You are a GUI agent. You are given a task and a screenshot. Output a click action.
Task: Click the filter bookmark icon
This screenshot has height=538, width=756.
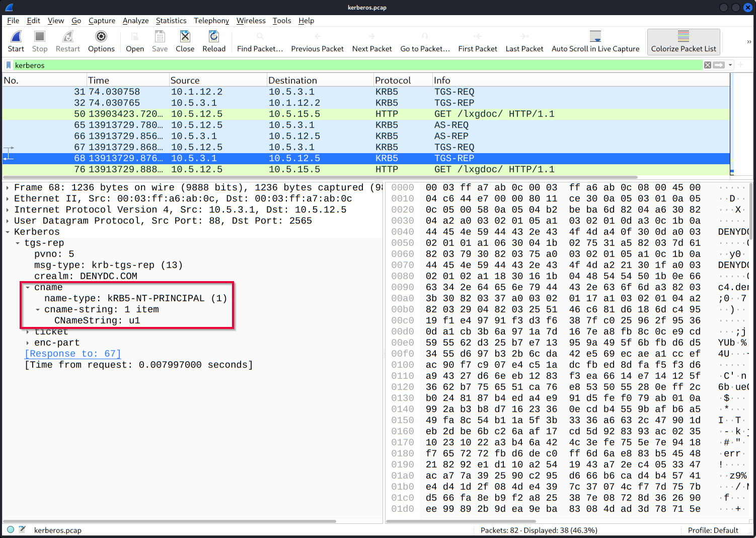pyautogui.click(x=9, y=65)
